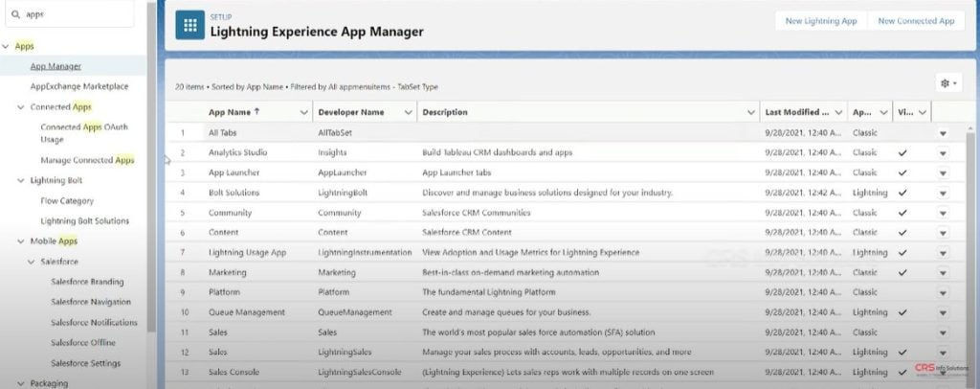
Task: Open row actions for Content
Action: 943,233
